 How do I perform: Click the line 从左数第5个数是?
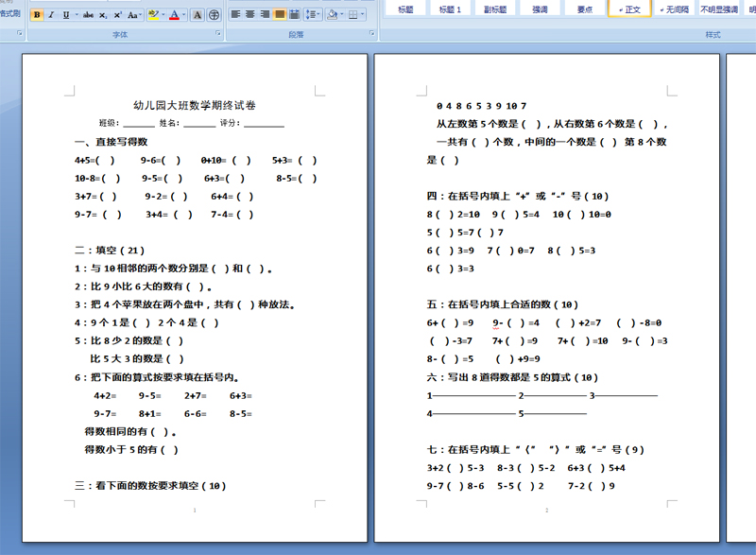(x=552, y=124)
